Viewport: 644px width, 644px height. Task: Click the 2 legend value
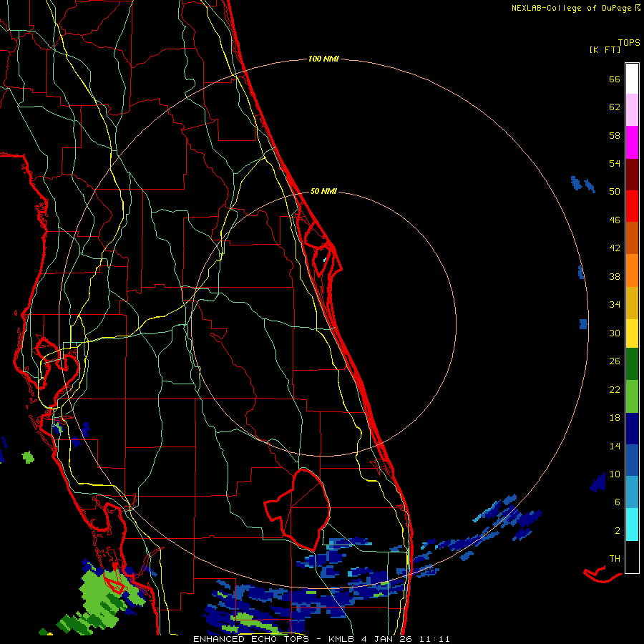[x=618, y=531]
